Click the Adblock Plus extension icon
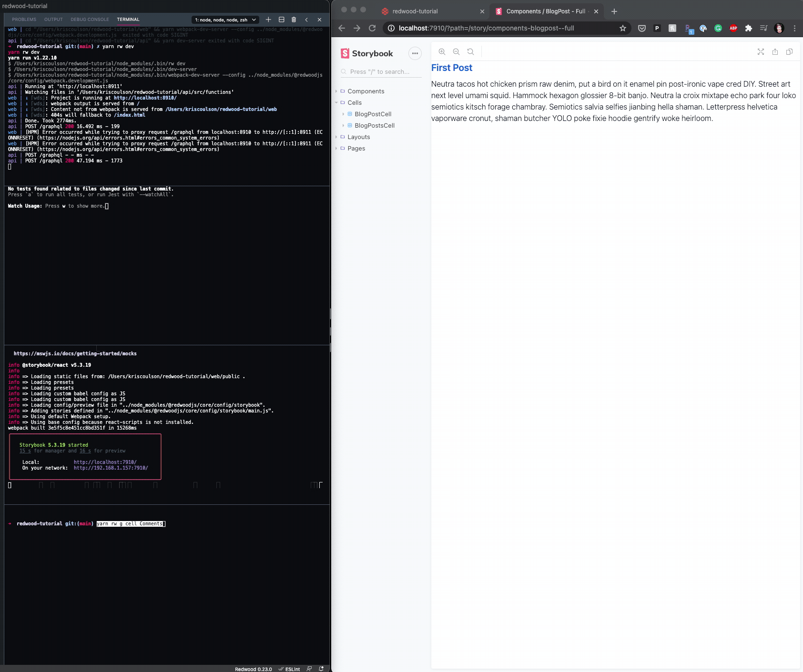803x672 pixels. coord(732,28)
